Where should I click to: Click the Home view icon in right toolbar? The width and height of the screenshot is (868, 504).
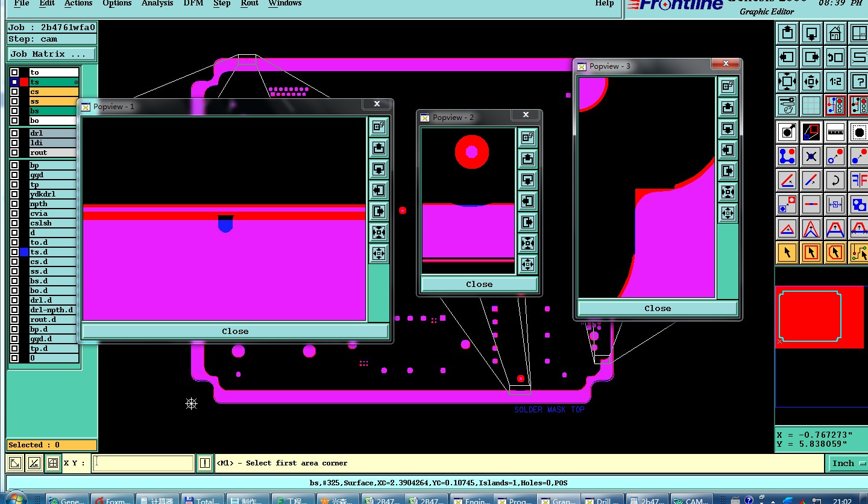(x=835, y=33)
